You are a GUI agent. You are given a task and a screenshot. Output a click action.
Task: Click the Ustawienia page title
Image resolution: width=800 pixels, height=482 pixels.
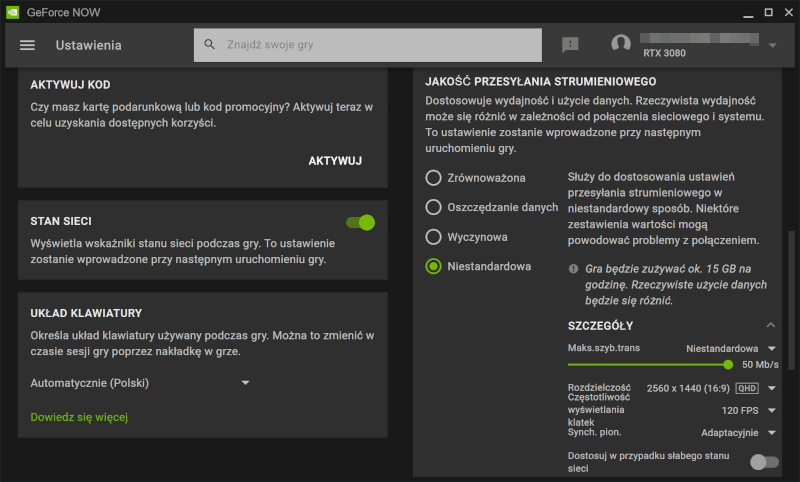click(x=89, y=45)
